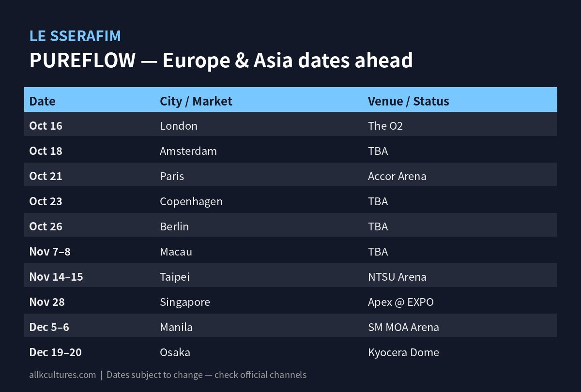The width and height of the screenshot is (581, 392).
Task: Click the Nov 14–15 date cell
Action: point(56,277)
